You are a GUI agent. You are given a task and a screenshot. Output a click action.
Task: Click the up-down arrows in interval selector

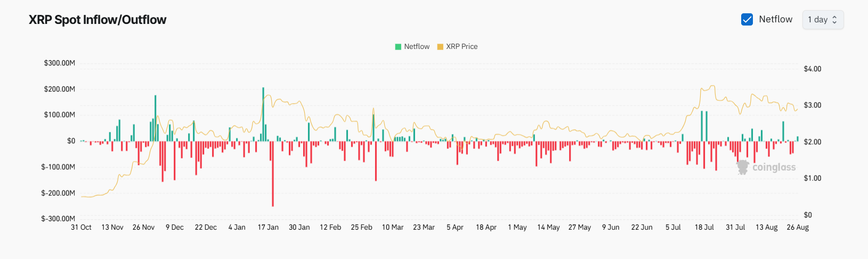coord(834,20)
